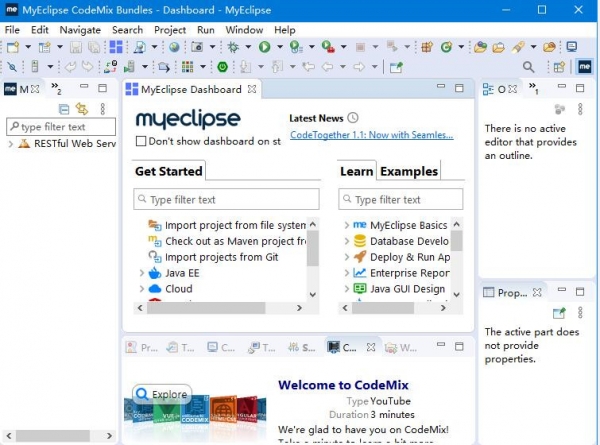The image size is (600, 445).
Task: Click Import projects from Git
Action: click(221, 257)
